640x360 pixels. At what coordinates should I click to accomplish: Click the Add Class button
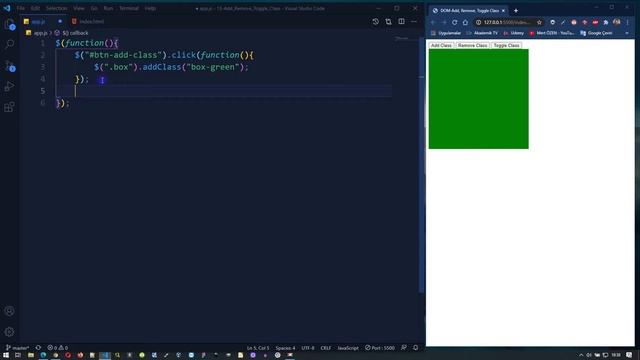point(441,45)
